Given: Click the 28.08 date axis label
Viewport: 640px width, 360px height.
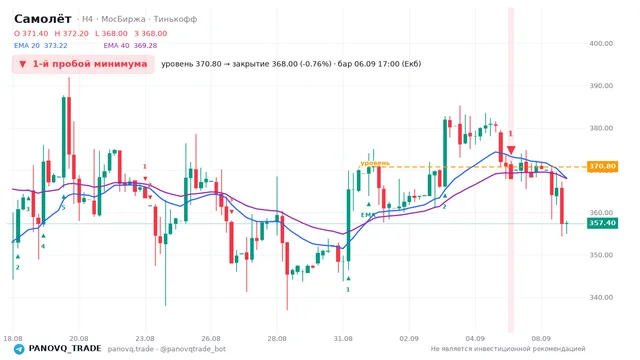Looking at the screenshot, I should (277, 339).
